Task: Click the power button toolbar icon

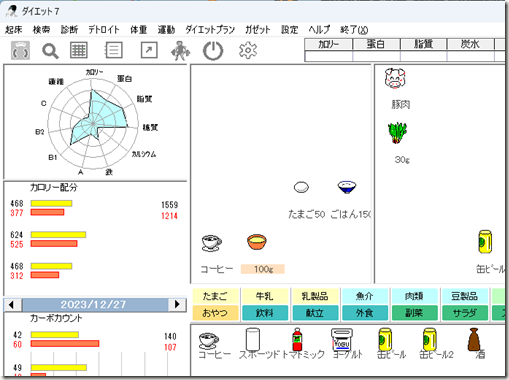Action: click(x=213, y=51)
